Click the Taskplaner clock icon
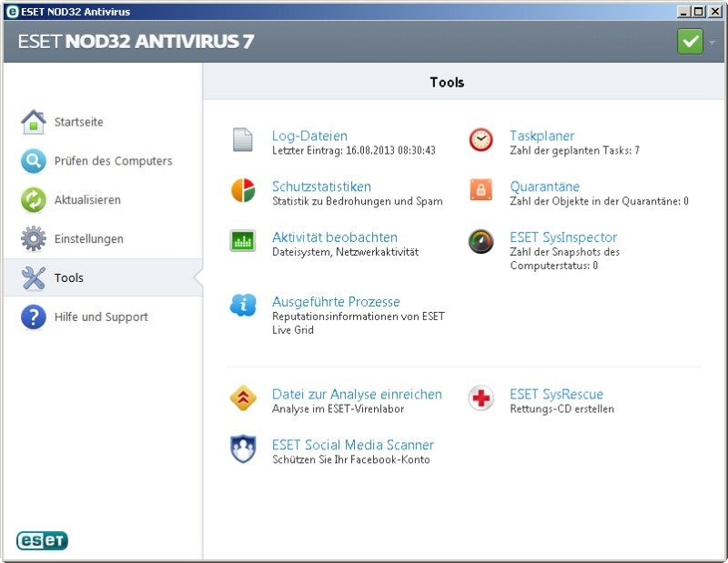Image resolution: width=728 pixels, height=563 pixels. point(480,140)
